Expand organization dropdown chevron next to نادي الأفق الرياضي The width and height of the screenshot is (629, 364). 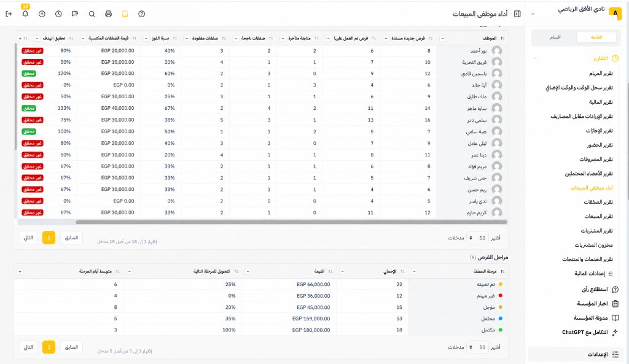point(533,14)
